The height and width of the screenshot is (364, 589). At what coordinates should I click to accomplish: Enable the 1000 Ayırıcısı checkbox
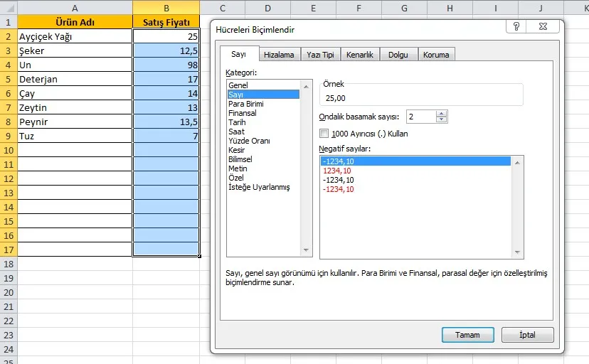(325, 133)
